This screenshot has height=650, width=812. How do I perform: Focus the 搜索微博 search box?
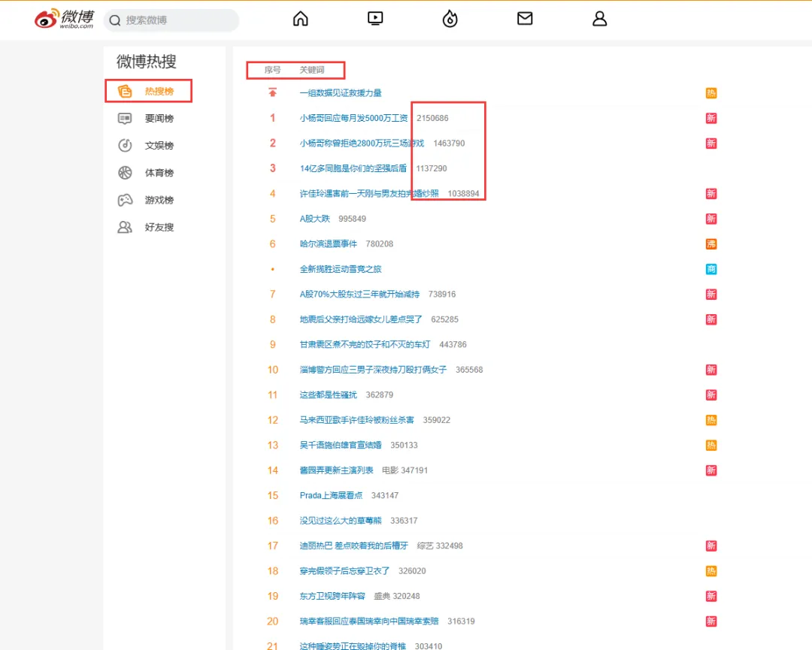tap(171, 20)
